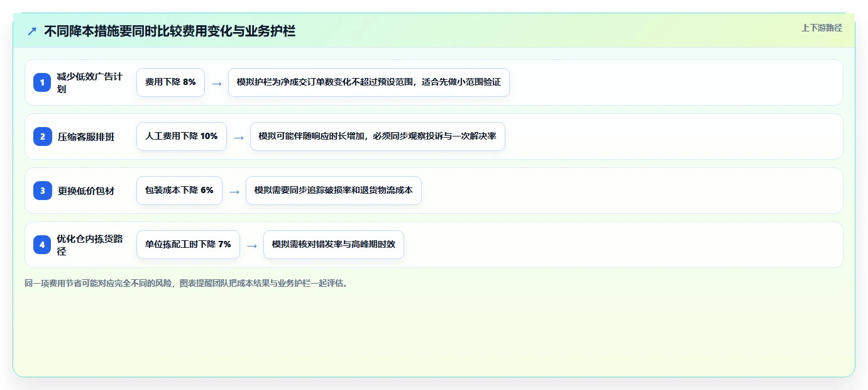Click the 费用下降 8% chip
This screenshot has width=868, height=390.
(x=170, y=82)
